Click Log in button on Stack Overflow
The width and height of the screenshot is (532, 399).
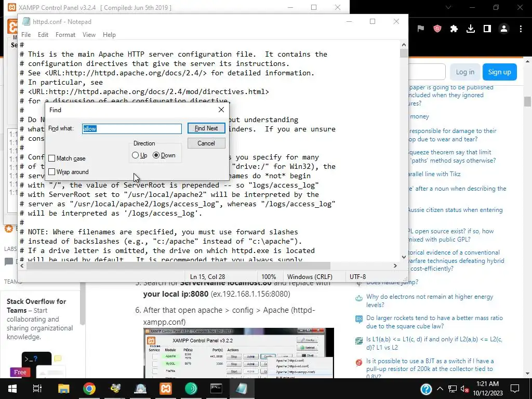(x=465, y=72)
